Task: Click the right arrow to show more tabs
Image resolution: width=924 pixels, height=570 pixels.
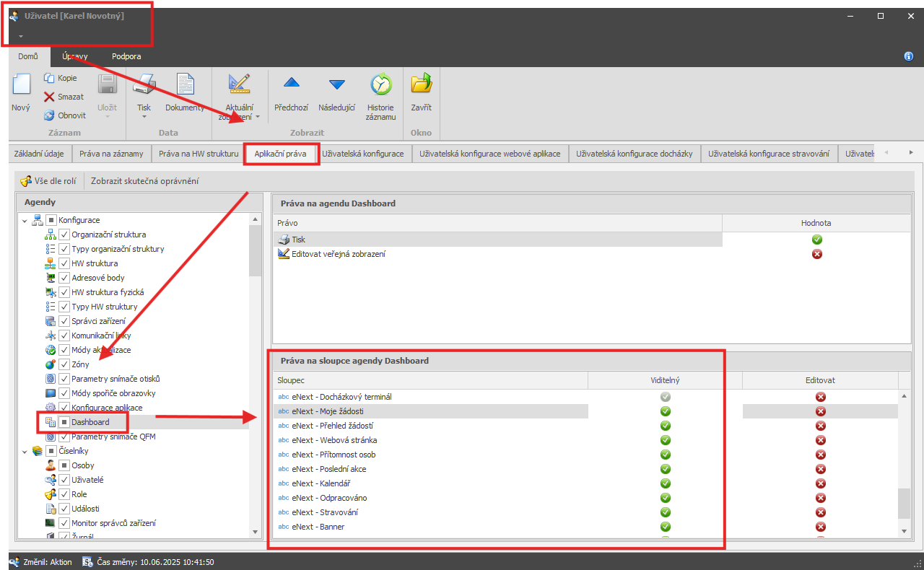Action: (x=911, y=152)
